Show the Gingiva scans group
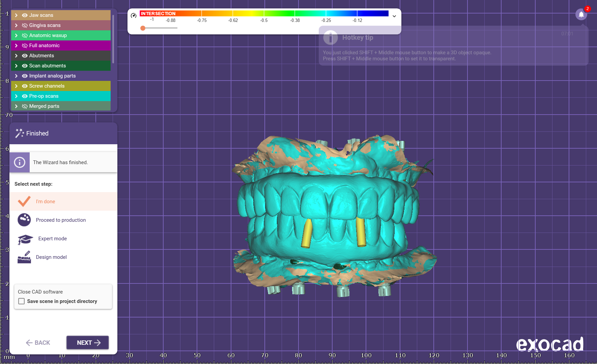597x364 pixels. pyautogui.click(x=25, y=25)
